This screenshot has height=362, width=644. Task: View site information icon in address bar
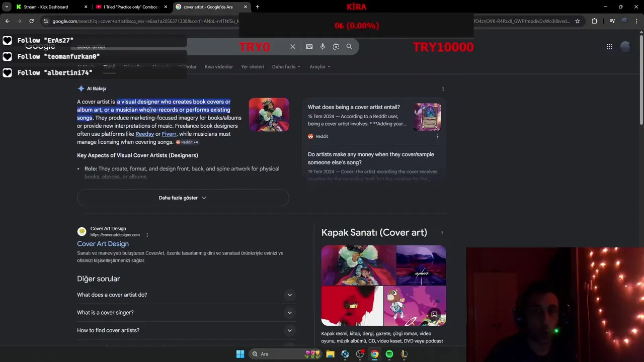pos(45,21)
